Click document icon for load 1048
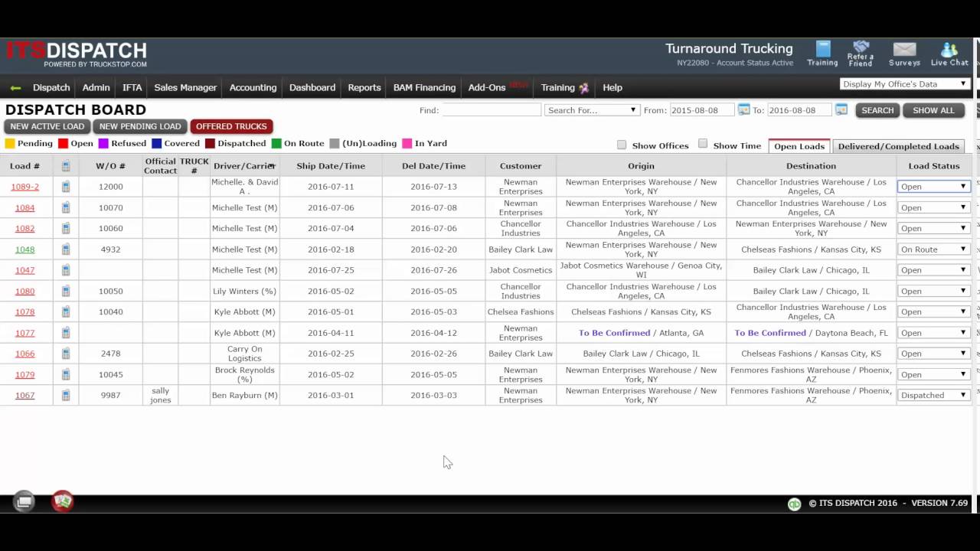The image size is (980, 551). coord(66,249)
